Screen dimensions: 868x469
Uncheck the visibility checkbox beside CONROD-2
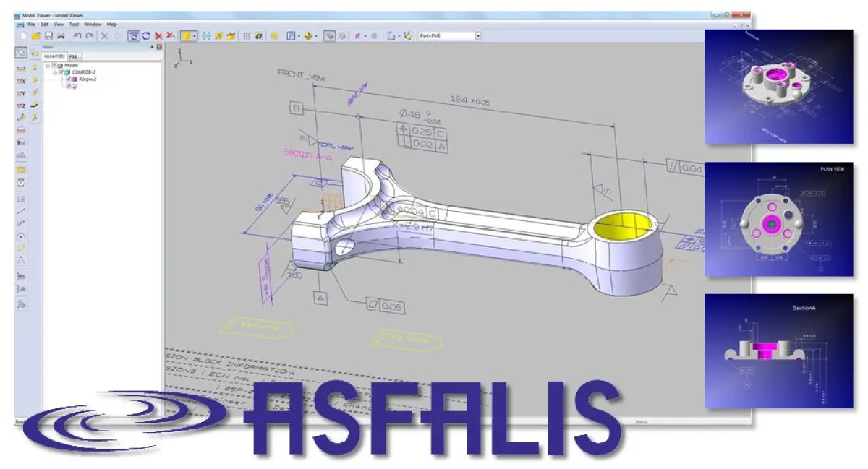(61, 72)
